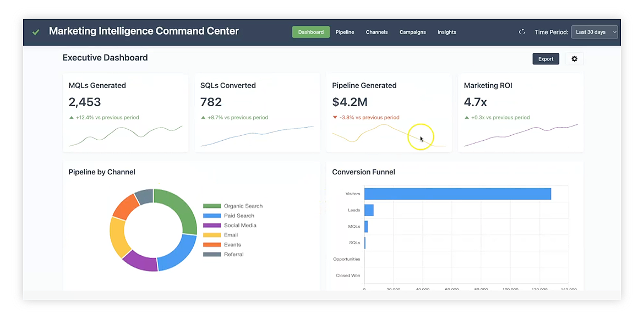This screenshot has width=644, height=319.
Task: Click the refresh spinner icon
Action: [x=522, y=32]
